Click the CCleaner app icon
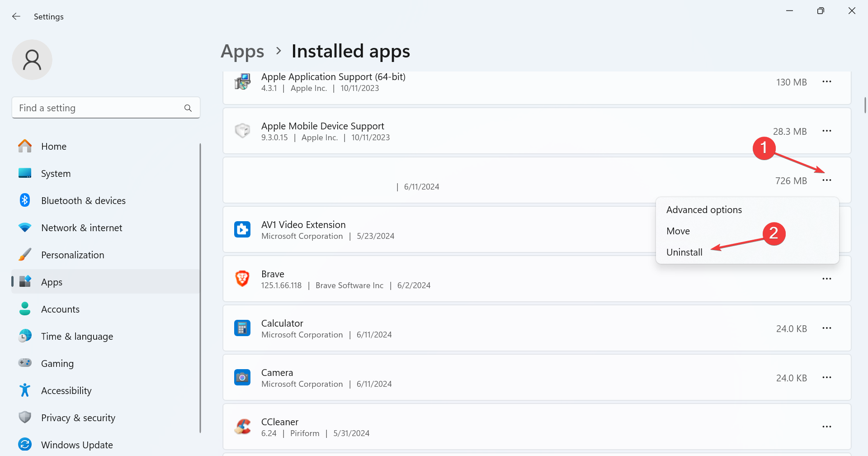 (x=243, y=427)
